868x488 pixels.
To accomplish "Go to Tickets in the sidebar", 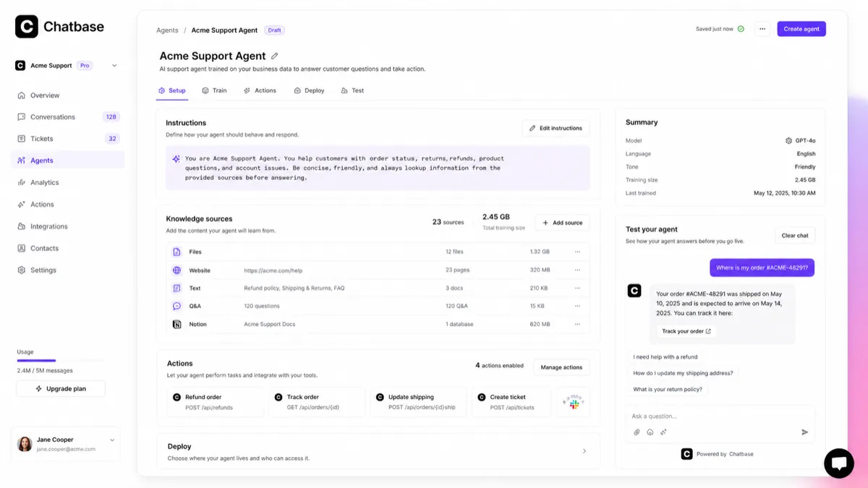I will [x=69, y=139].
